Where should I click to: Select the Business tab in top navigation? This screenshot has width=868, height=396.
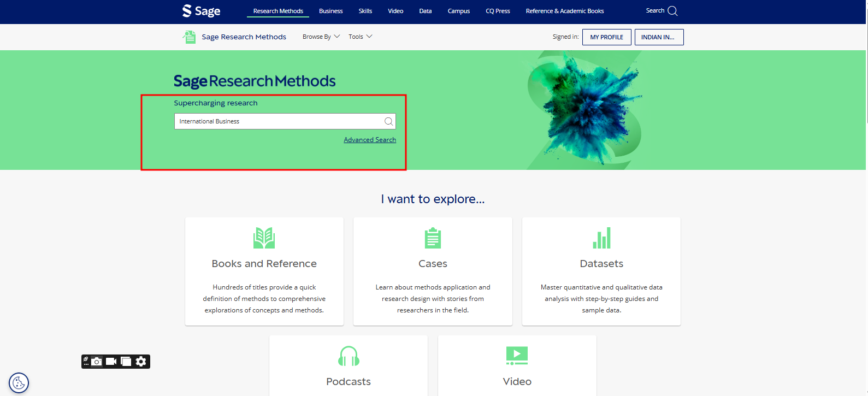click(x=330, y=11)
